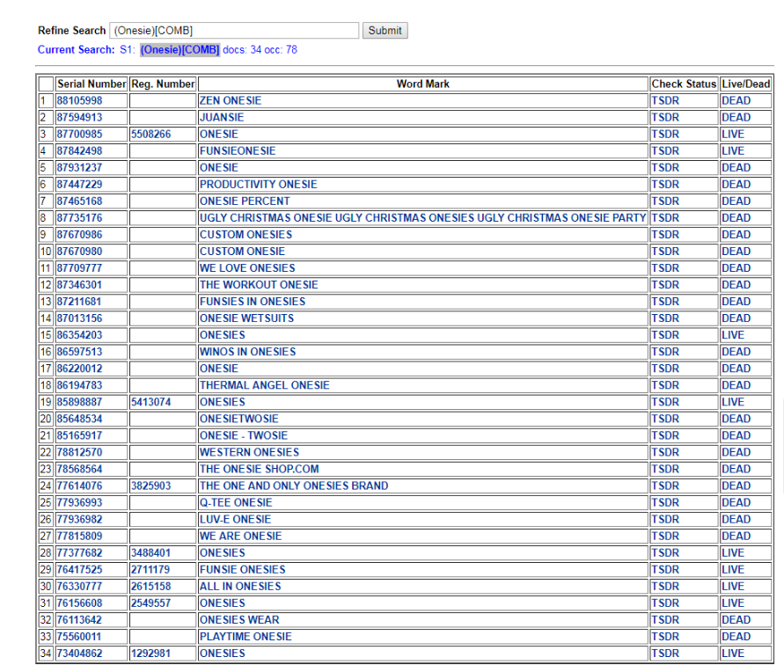Viewport: 784px width, 672px height.
Task: Open serial number 87670986
Action: point(79,235)
